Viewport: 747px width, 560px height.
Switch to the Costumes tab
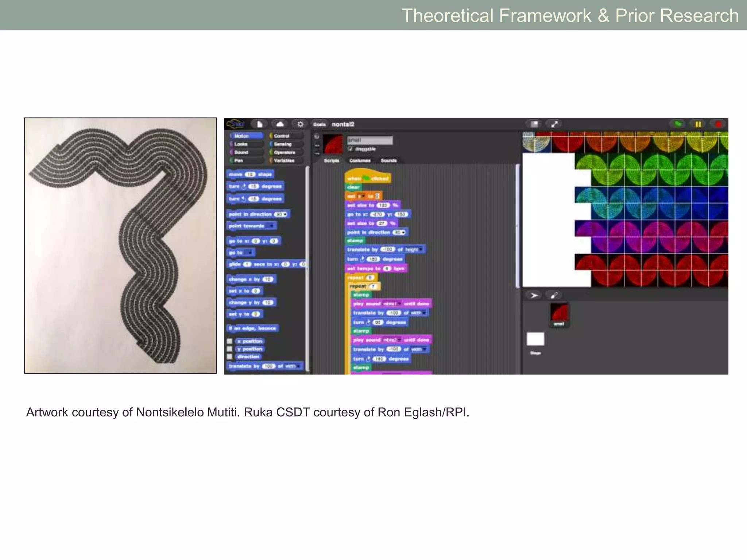pyautogui.click(x=360, y=160)
